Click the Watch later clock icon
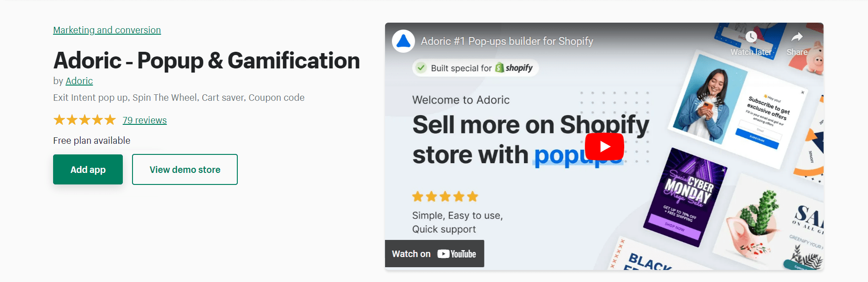This screenshot has height=282, width=868. pos(751,37)
